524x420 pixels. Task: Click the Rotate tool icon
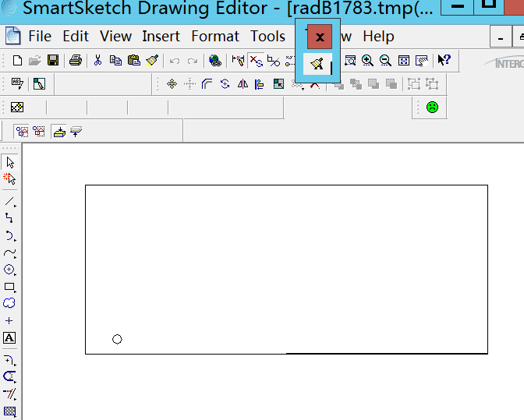point(225,84)
